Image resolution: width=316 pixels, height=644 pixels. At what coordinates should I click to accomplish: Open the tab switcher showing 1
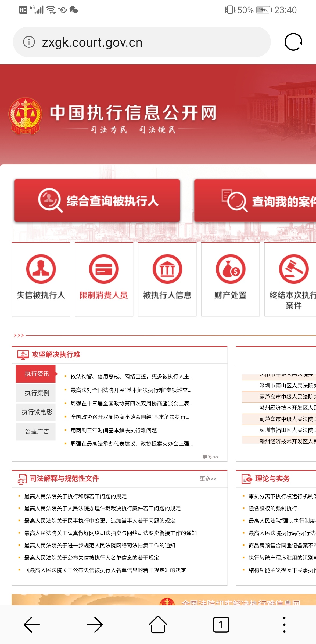221,625
